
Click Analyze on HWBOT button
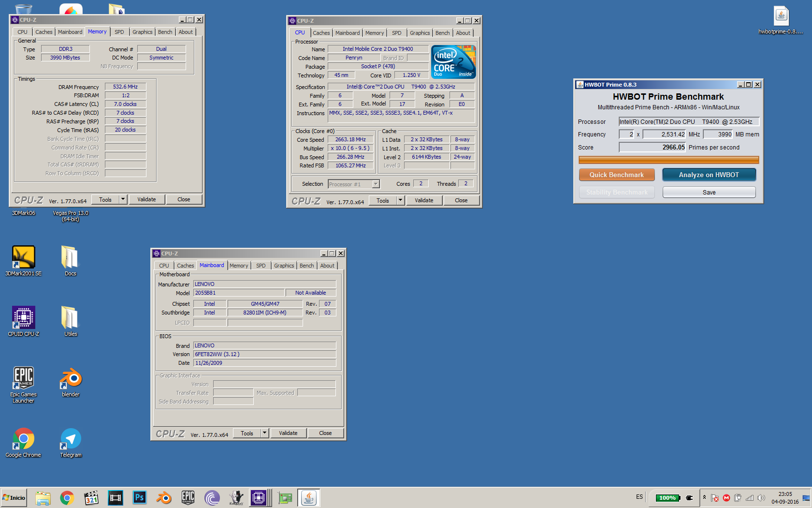pyautogui.click(x=709, y=175)
